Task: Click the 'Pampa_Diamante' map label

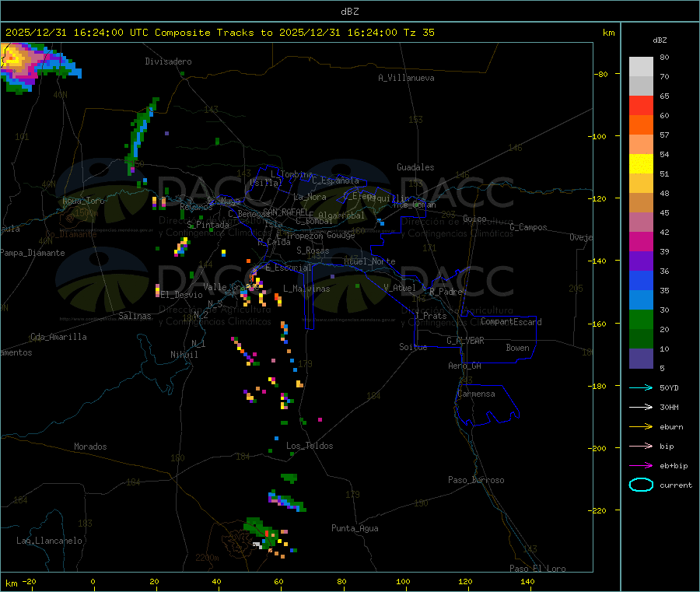Action: 33,253
